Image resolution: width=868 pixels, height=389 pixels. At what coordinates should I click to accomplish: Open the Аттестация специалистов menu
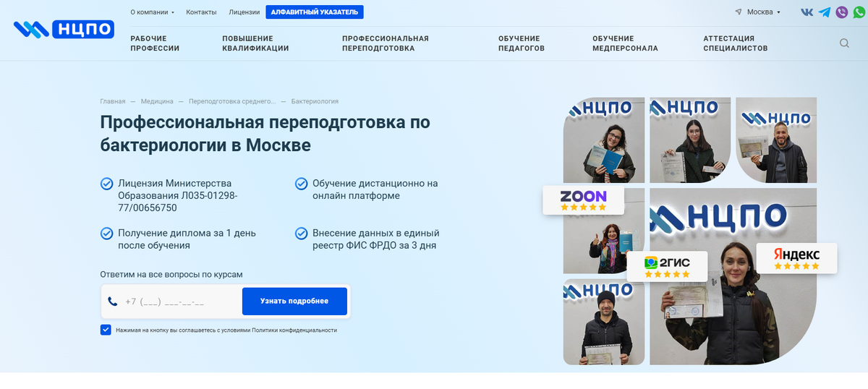point(736,43)
